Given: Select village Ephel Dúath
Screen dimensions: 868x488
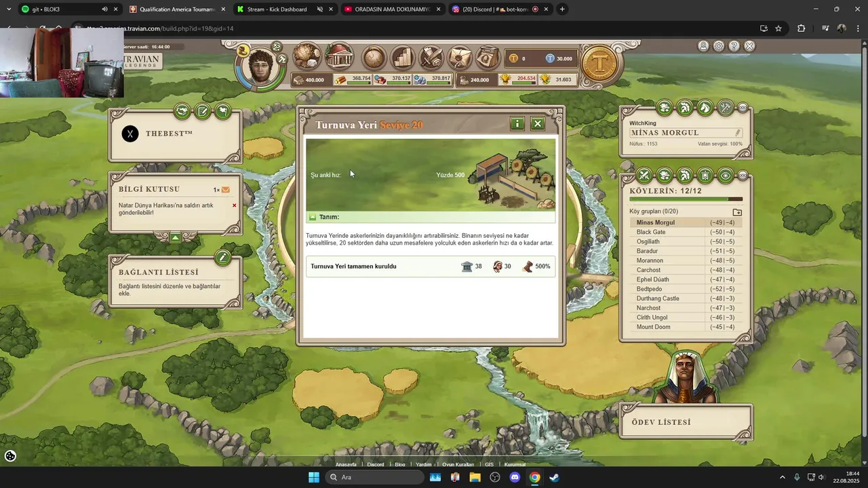Looking at the screenshot, I should tap(653, 279).
